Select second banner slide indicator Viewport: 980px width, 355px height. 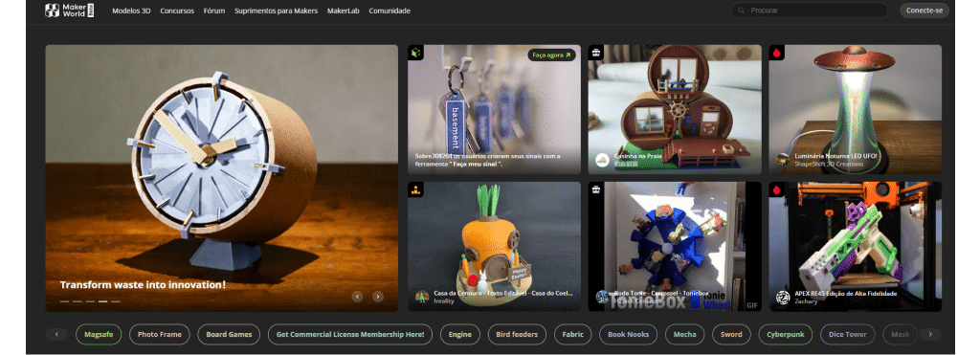click(77, 301)
